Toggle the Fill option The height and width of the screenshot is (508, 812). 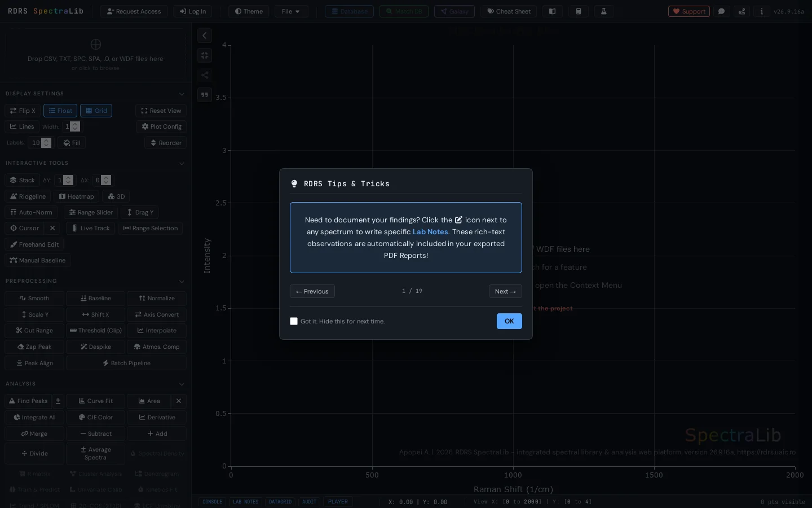pyautogui.click(x=72, y=143)
